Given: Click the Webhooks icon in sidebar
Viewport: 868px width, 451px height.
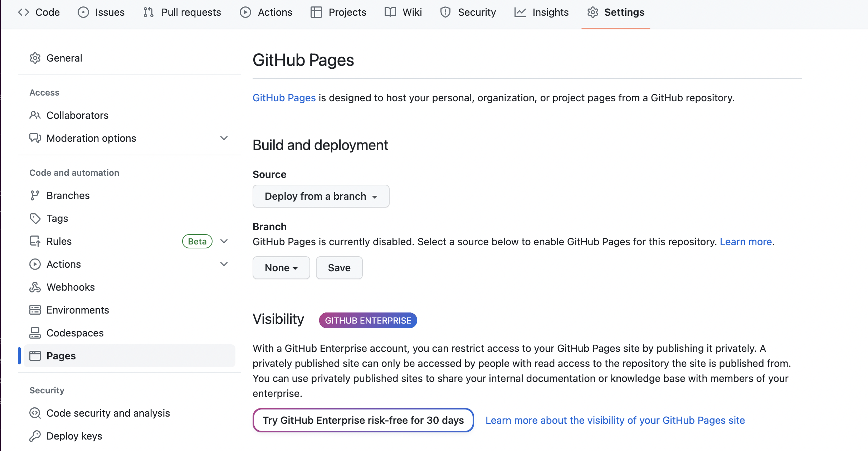Looking at the screenshot, I should (x=35, y=287).
